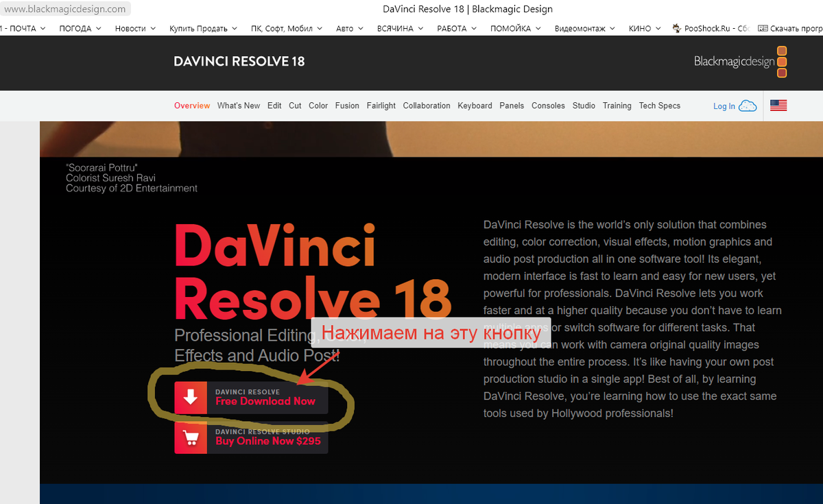Switch to the Studio tab
This screenshot has width=823, height=504.
point(584,106)
